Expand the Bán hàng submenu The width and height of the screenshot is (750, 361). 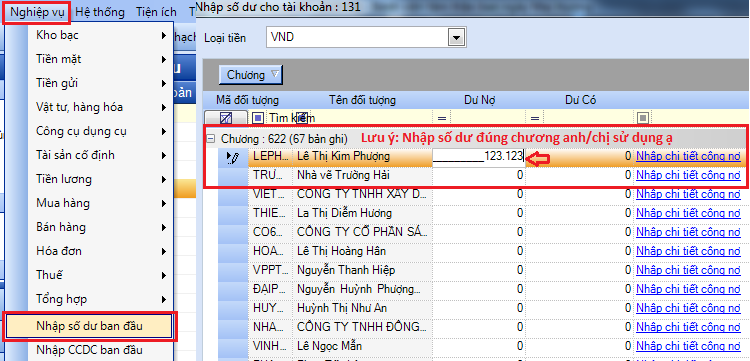click(164, 227)
